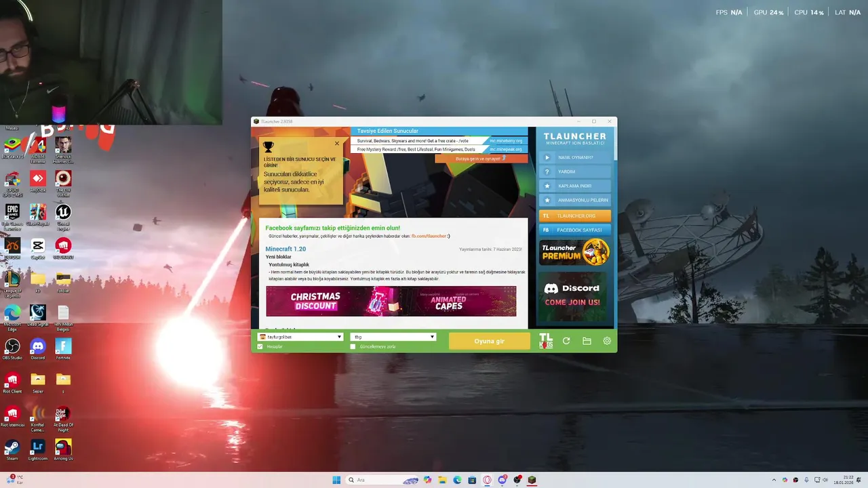Open Epic Games Launcher desktop shortcut
Image resolution: width=868 pixels, height=488 pixels.
click(x=12, y=217)
